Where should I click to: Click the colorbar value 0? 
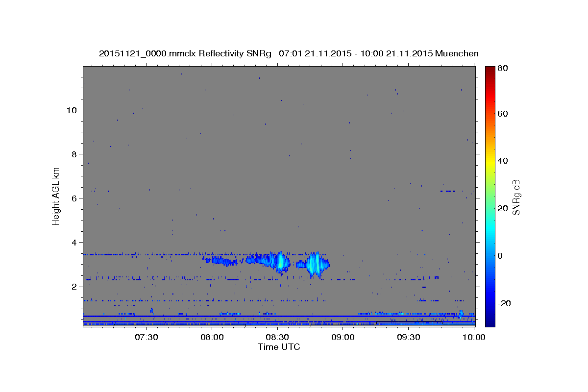point(501,256)
